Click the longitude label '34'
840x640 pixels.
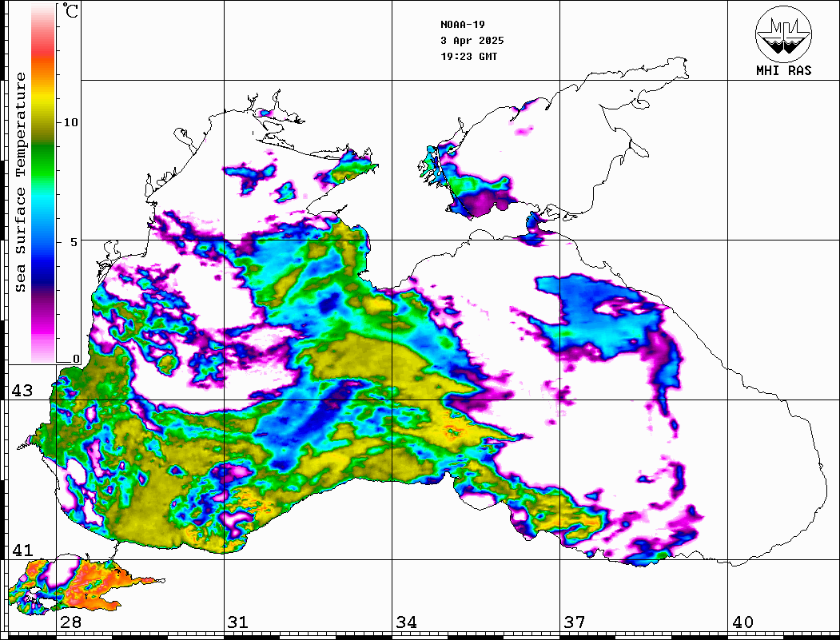pyautogui.click(x=406, y=622)
